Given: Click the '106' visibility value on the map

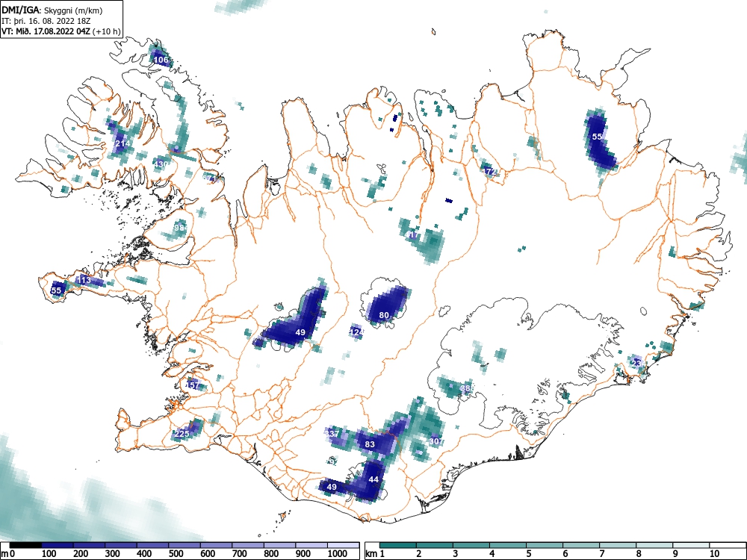Looking at the screenshot, I should (x=161, y=60).
